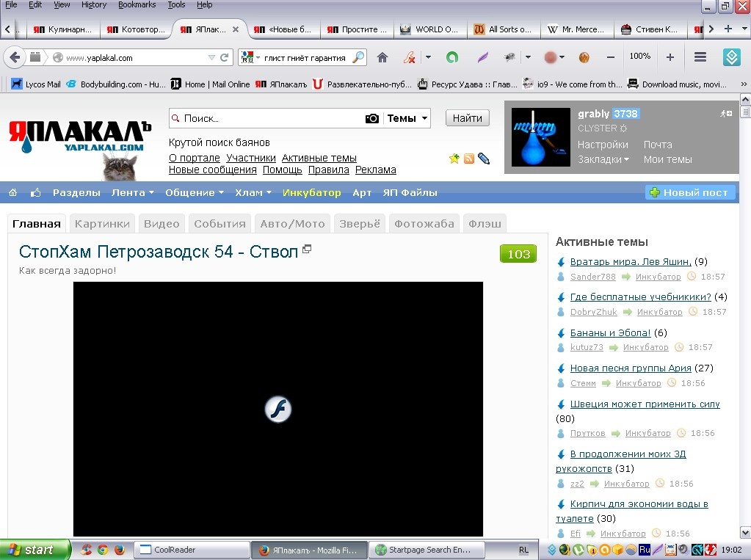Image resolution: width=751 pixels, height=560 pixels.
Task: Click the browser home icon
Action: [x=382, y=57]
